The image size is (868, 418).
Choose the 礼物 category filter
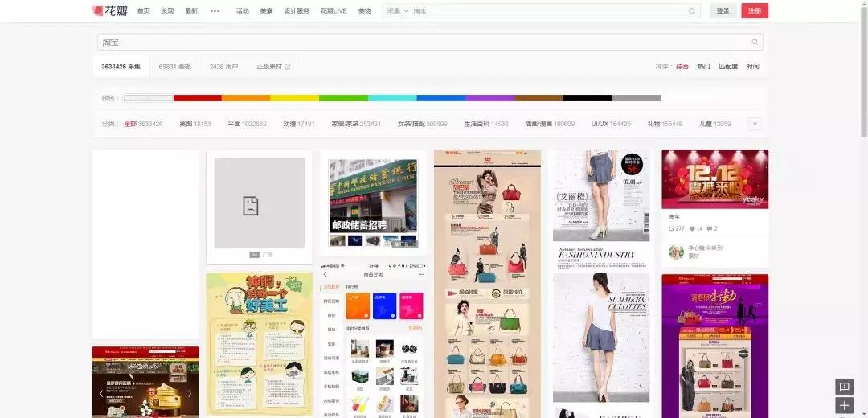pyautogui.click(x=665, y=124)
